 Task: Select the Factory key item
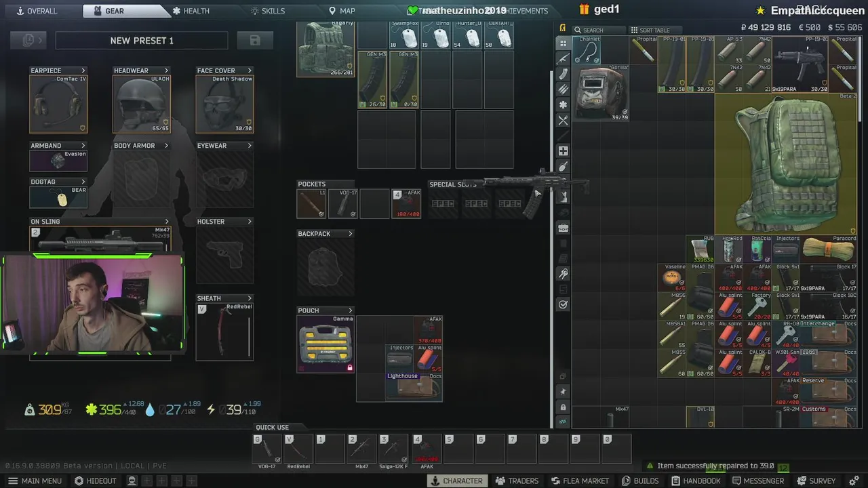[x=757, y=306]
